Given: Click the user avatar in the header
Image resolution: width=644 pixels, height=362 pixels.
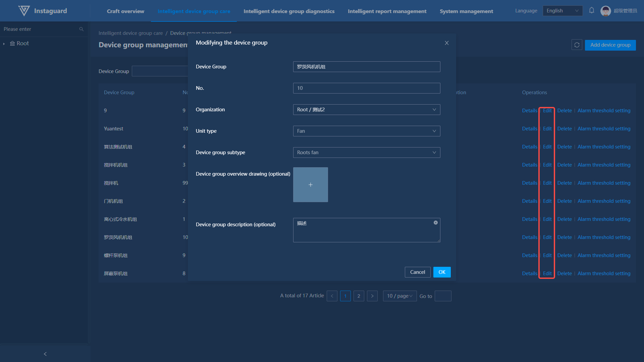Looking at the screenshot, I should pyautogui.click(x=605, y=11).
